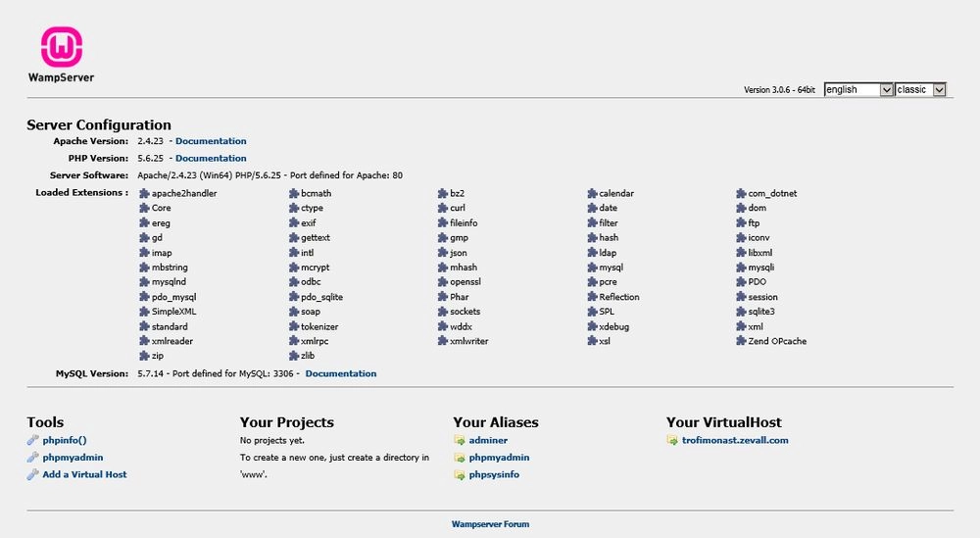Click the puzzle icon beside gd
Image resolution: width=980 pixels, height=538 pixels.
144,237
